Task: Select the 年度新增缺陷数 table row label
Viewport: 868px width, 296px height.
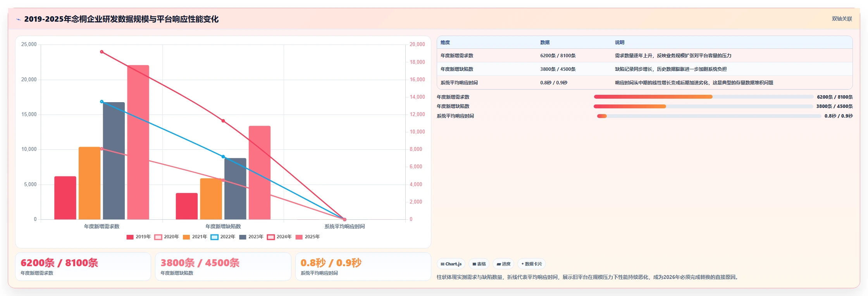Action: point(457,69)
